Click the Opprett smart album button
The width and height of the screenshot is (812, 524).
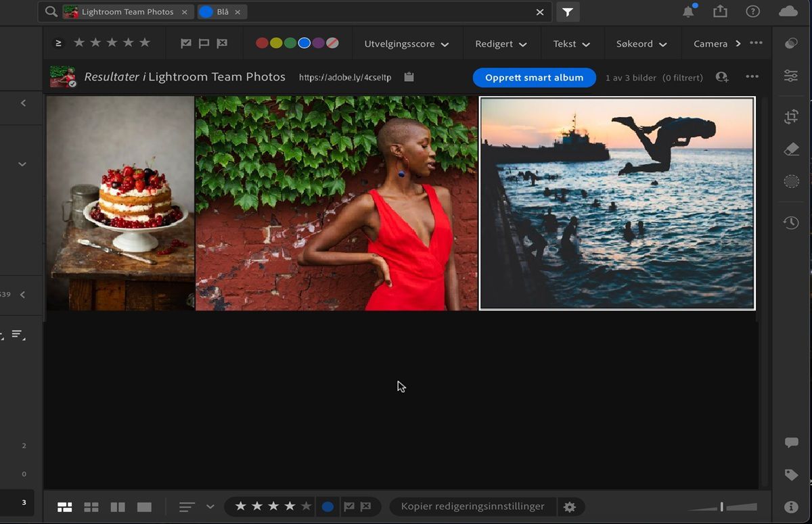click(534, 77)
